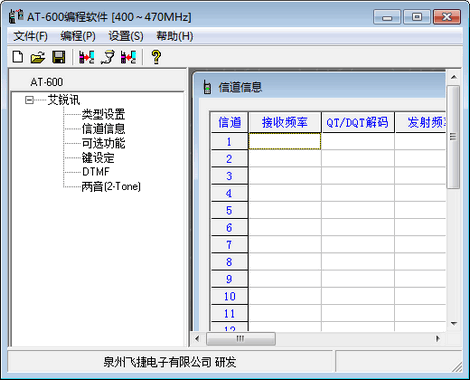Save with the floppy disk icon
470x380 pixels.
[x=59, y=57]
